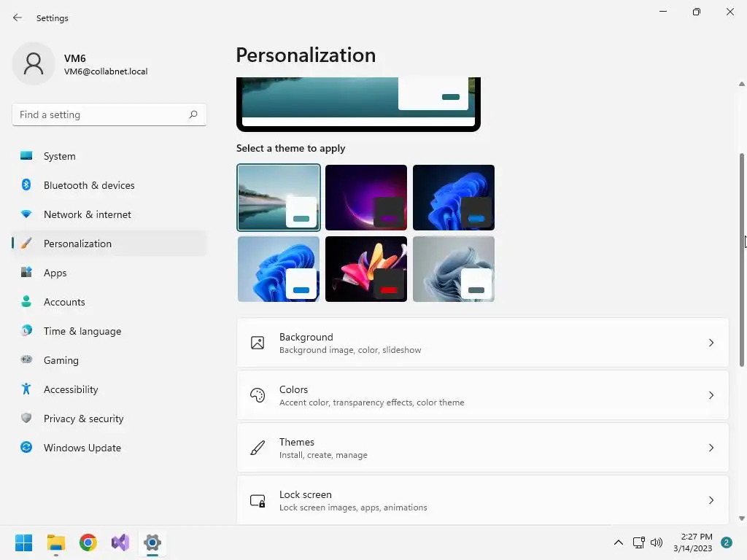Click VM6@collabnet.local account email

click(x=106, y=71)
